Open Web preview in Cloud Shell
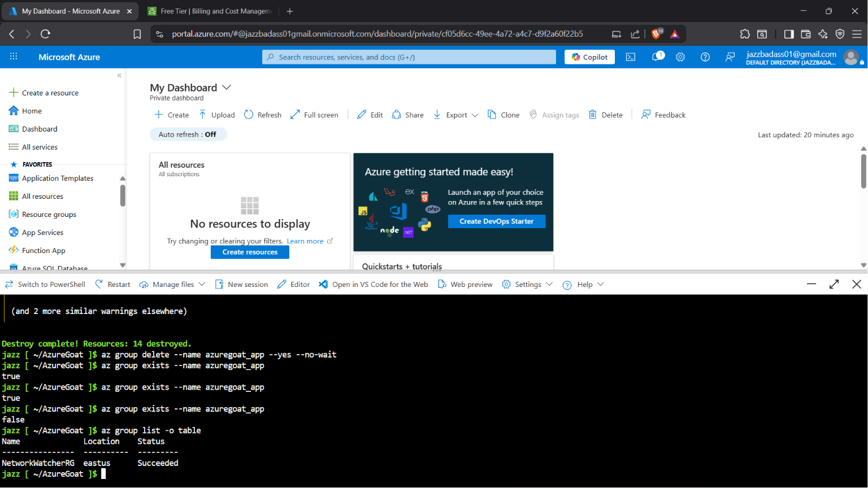The height and width of the screenshot is (488, 868). (x=465, y=284)
